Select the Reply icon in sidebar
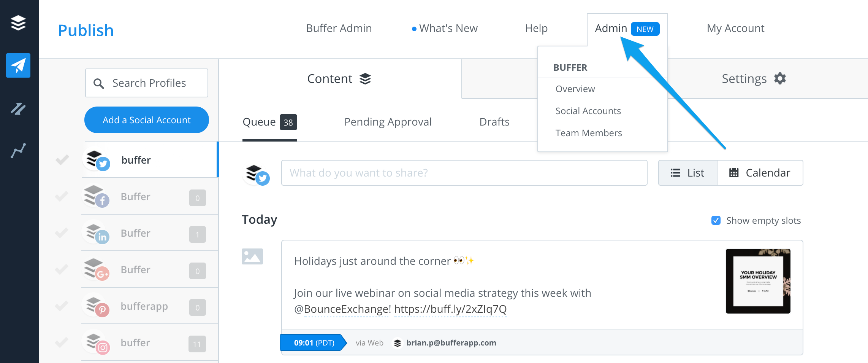The width and height of the screenshot is (868, 363). click(x=18, y=108)
